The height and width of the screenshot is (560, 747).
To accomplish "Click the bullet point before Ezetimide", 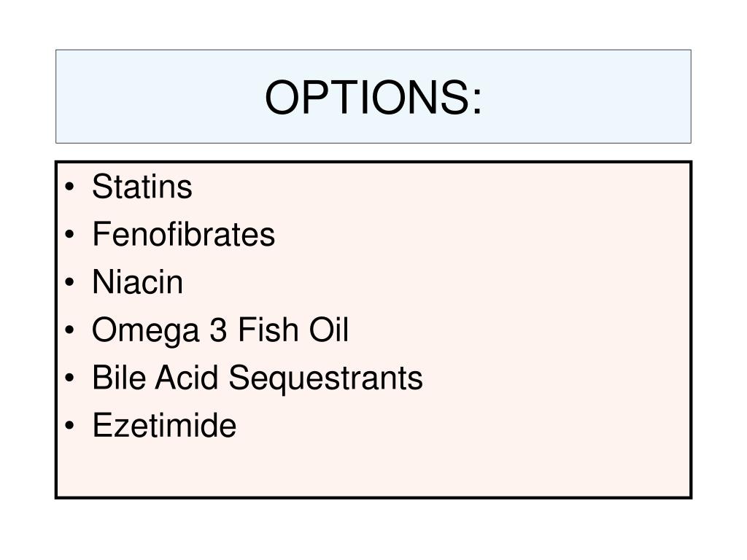I will [69, 425].
